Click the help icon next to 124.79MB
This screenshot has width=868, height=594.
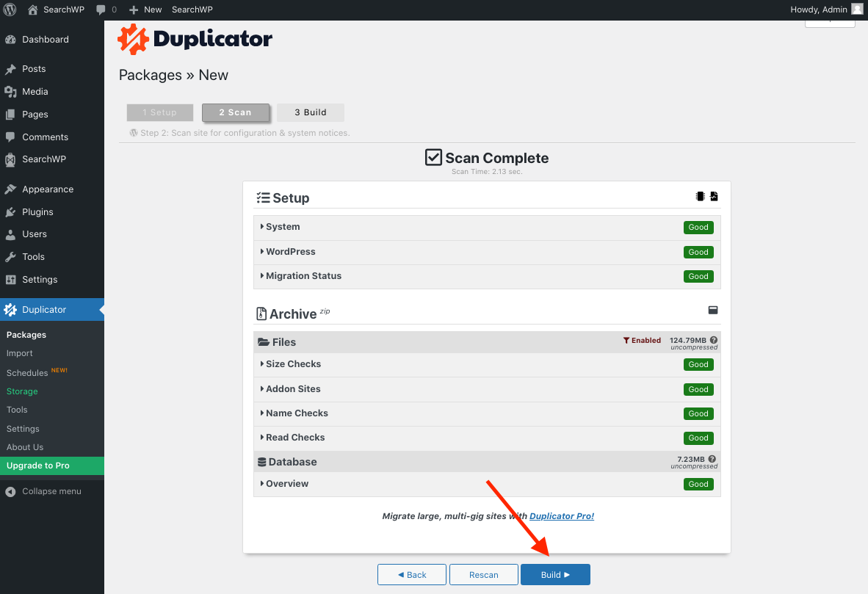(714, 341)
